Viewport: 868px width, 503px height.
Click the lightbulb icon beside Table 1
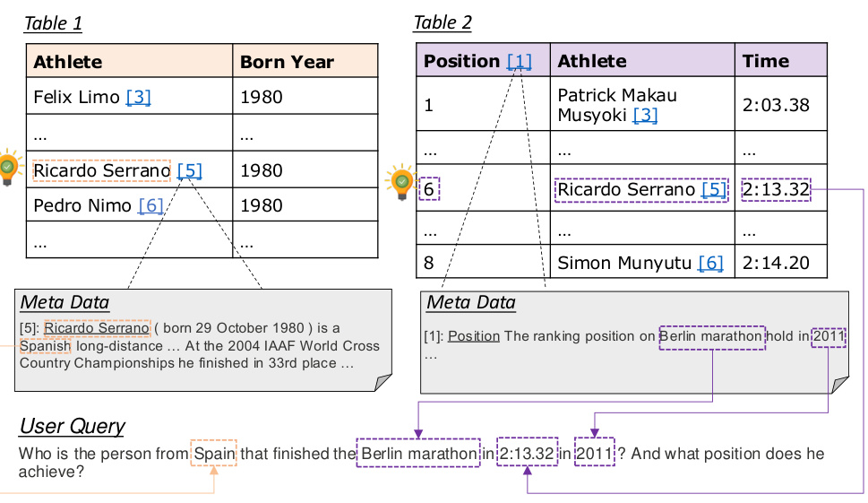point(8,166)
